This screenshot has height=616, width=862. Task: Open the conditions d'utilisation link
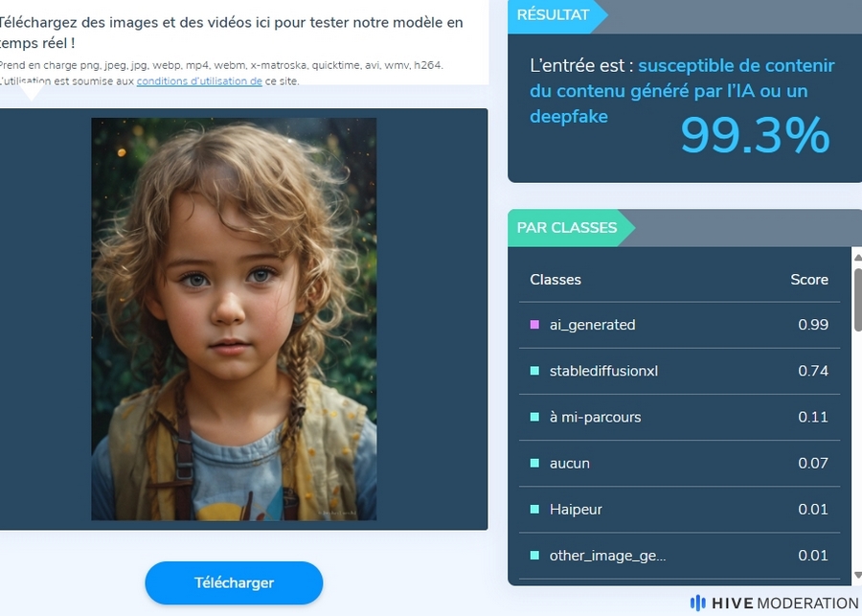[x=199, y=80]
